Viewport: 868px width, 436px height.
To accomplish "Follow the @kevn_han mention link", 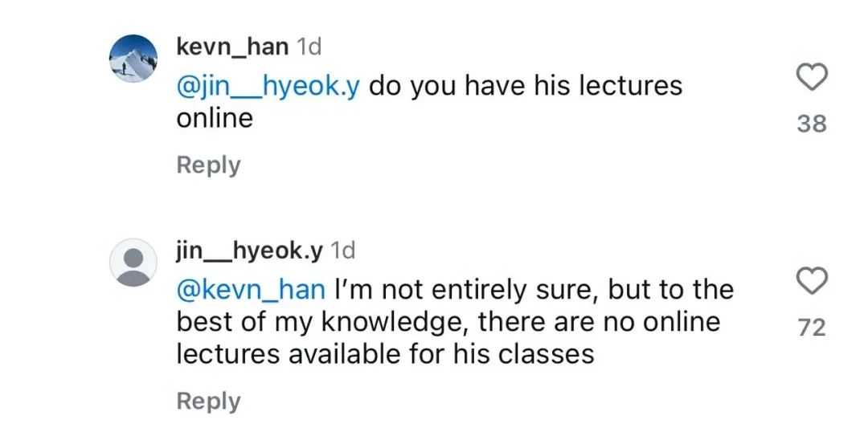I will tap(251, 289).
